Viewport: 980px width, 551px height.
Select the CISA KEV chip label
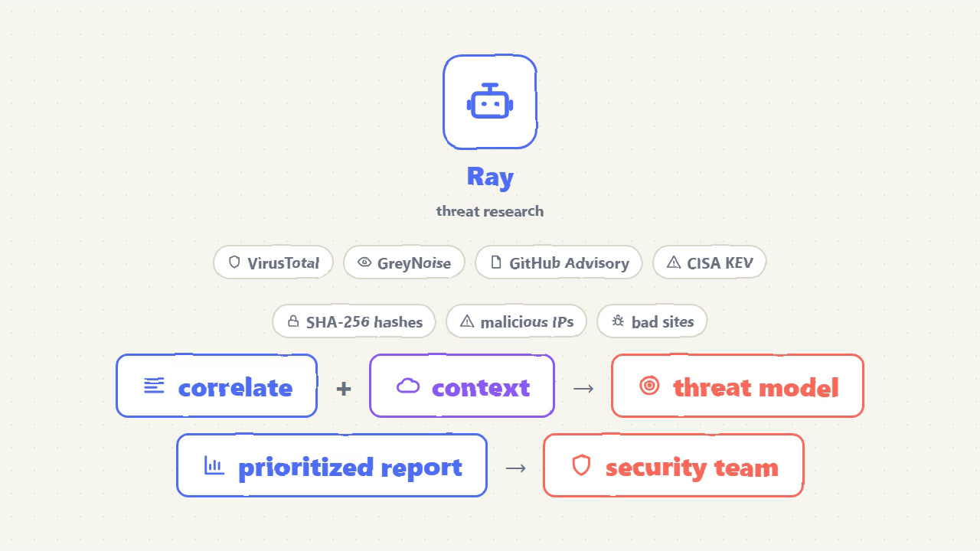click(x=720, y=262)
